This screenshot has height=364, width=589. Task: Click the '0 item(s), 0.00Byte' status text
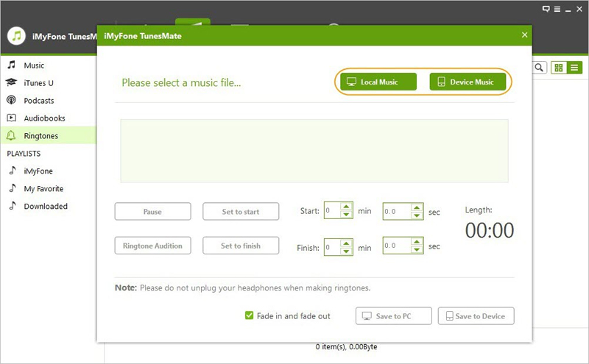(x=346, y=347)
